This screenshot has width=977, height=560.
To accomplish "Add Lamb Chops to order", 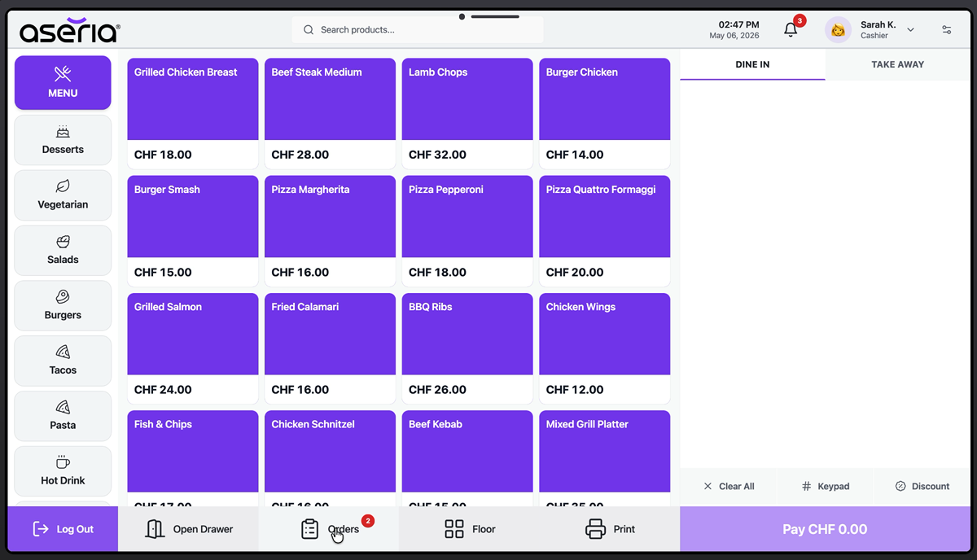I will [x=467, y=113].
